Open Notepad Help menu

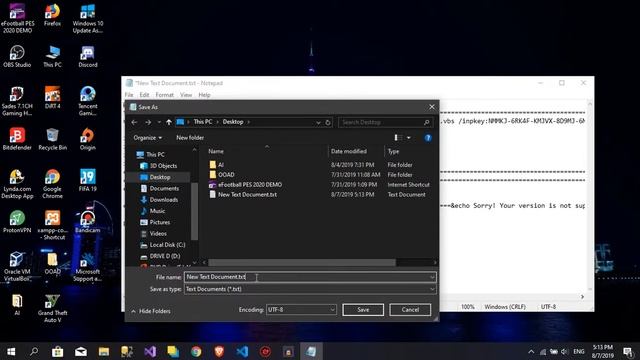[204, 95]
